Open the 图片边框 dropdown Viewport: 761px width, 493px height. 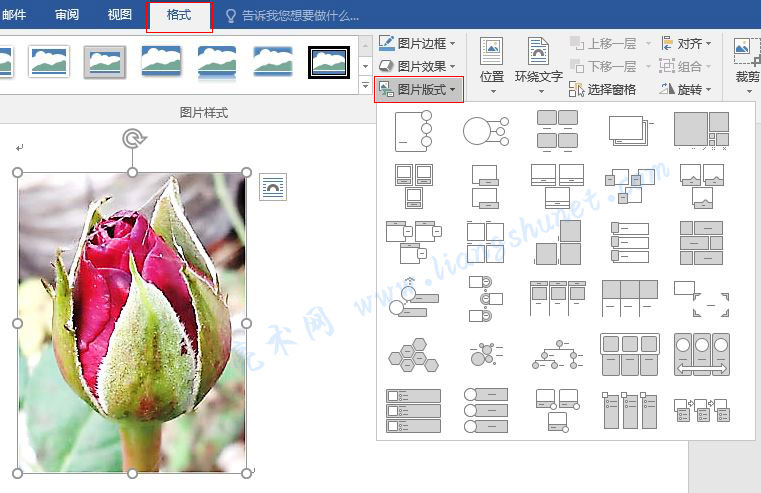(x=417, y=43)
